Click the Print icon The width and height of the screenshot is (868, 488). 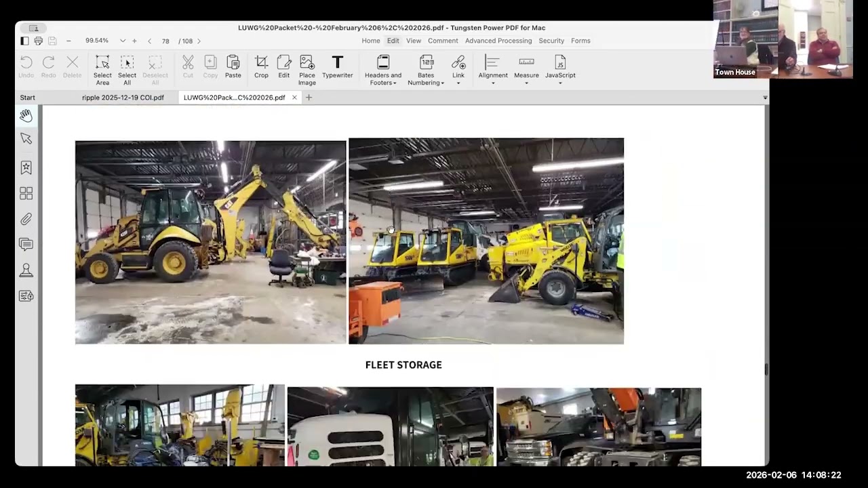click(x=39, y=41)
